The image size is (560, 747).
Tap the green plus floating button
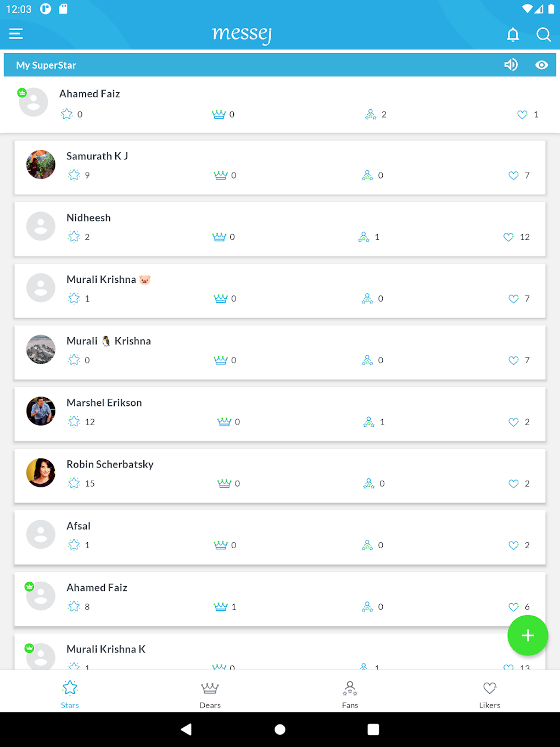tap(528, 635)
